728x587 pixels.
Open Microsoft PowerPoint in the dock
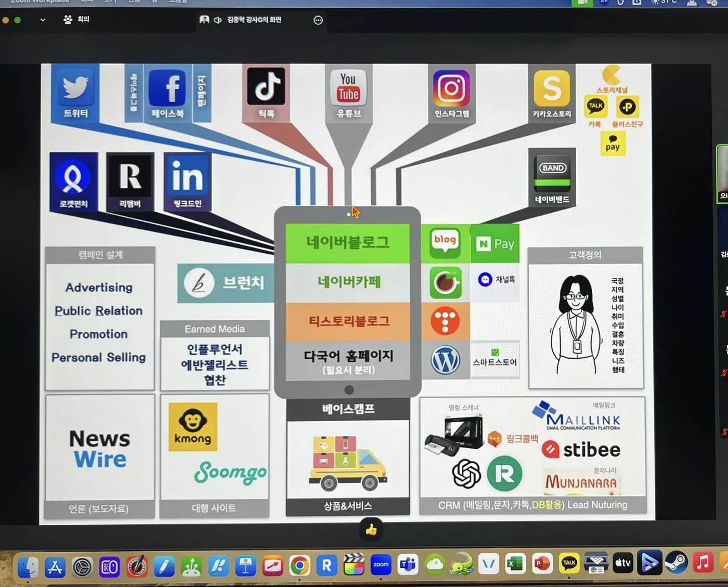[x=542, y=564]
